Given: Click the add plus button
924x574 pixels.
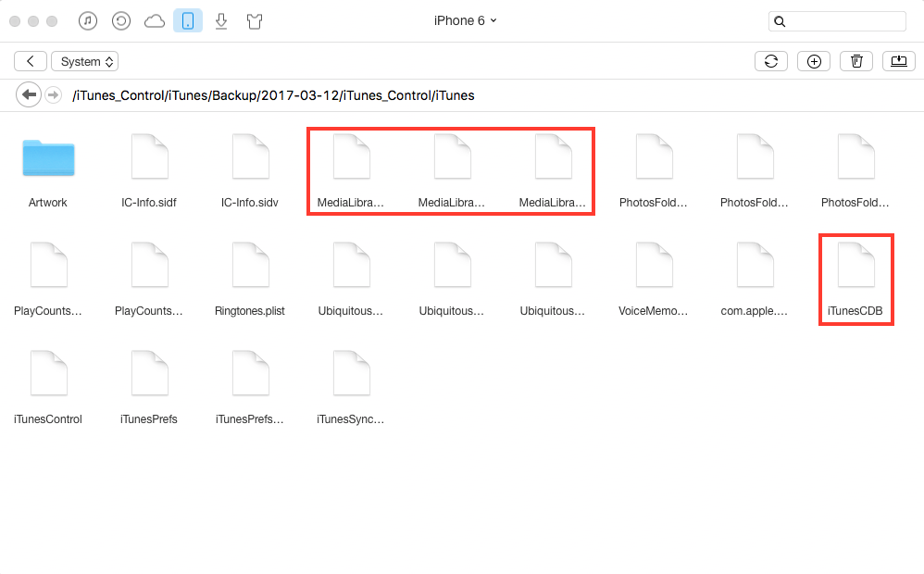Looking at the screenshot, I should coord(814,61).
